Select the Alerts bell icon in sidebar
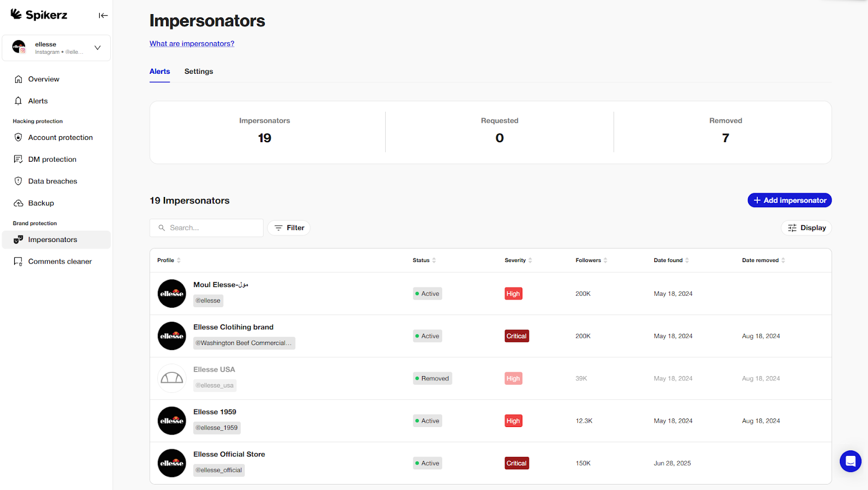The width and height of the screenshot is (868, 490). tap(18, 100)
